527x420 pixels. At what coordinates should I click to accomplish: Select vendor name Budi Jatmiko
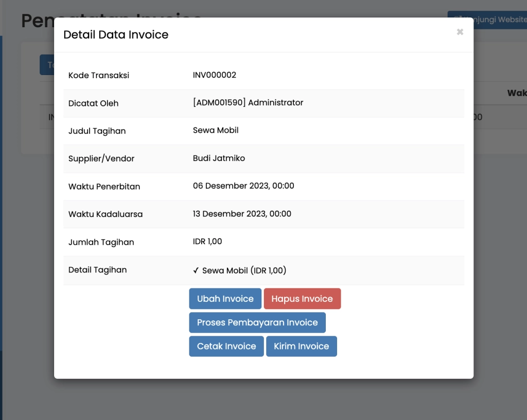pos(219,158)
